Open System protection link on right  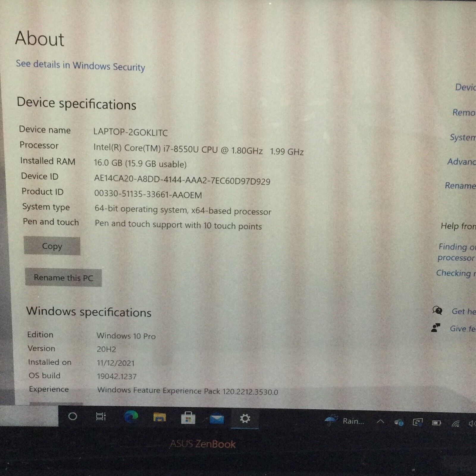coord(463,137)
